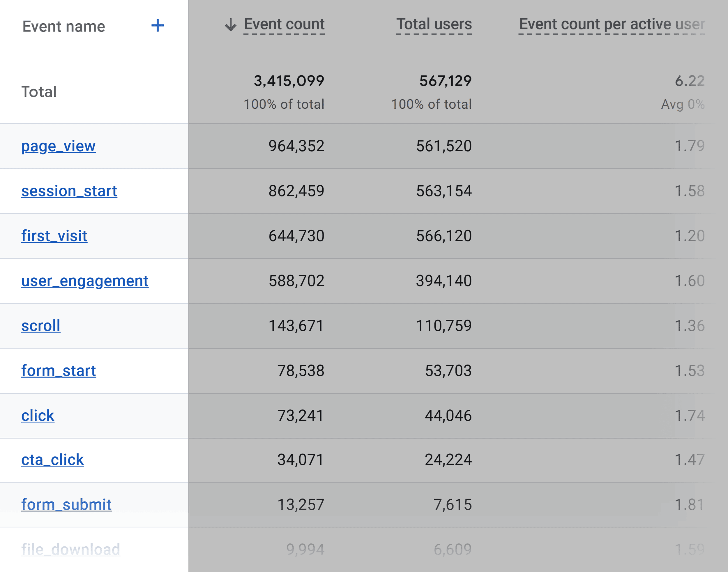Click page_view event count 964,352

(x=296, y=146)
